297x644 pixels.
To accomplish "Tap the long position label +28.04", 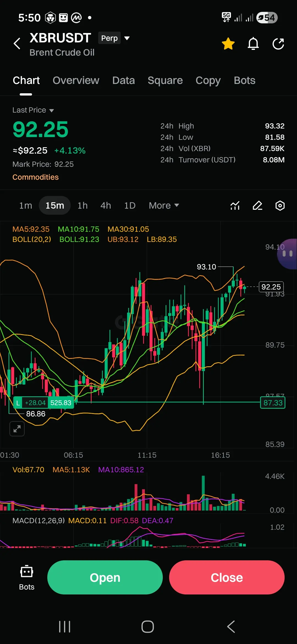I will pyautogui.click(x=35, y=403).
